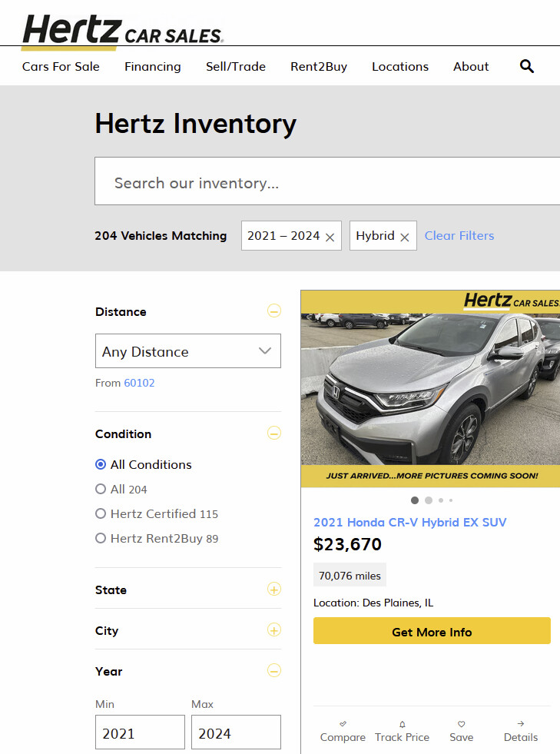560x754 pixels.
Task: Remove the 2021 – 2024 year filter
Action: [x=330, y=237]
